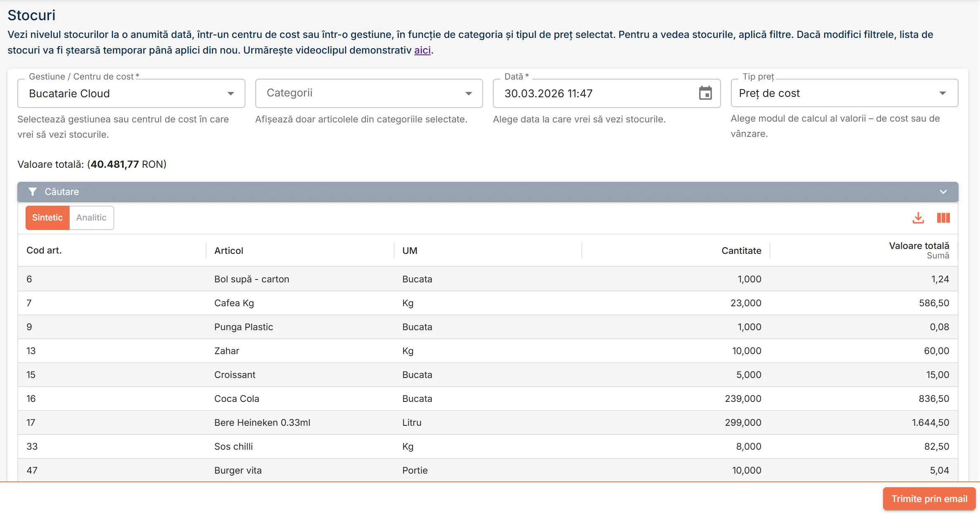Click the value 1.644,50 for Bere Heineken

931,422
